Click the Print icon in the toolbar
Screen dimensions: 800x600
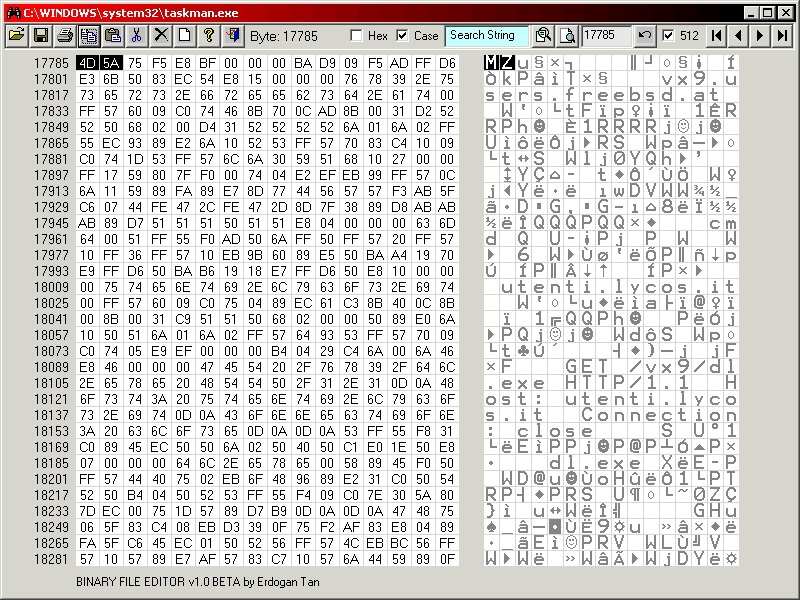click(x=65, y=35)
